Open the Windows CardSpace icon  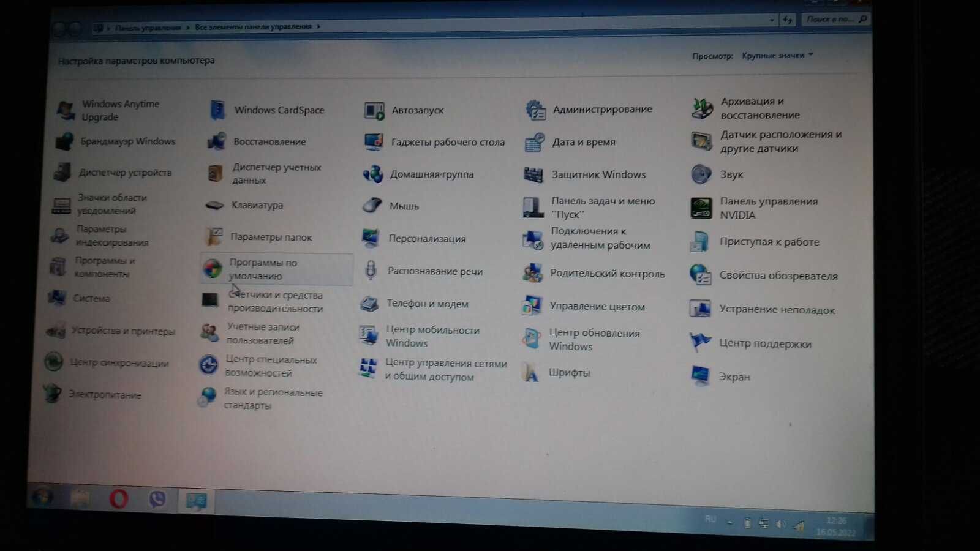click(x=217, y=110)
